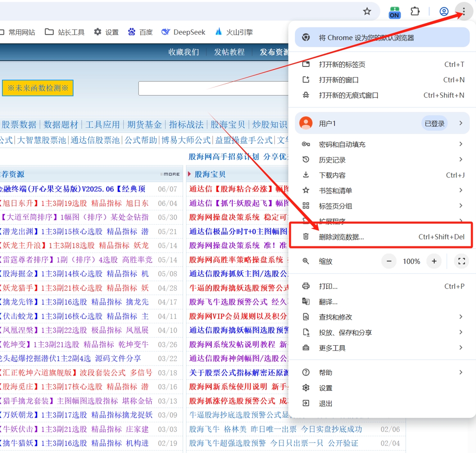Viewport: 476px width, 453px height.
Task: Decrease zoom with the minus button
Action: (x=389, y=261)
